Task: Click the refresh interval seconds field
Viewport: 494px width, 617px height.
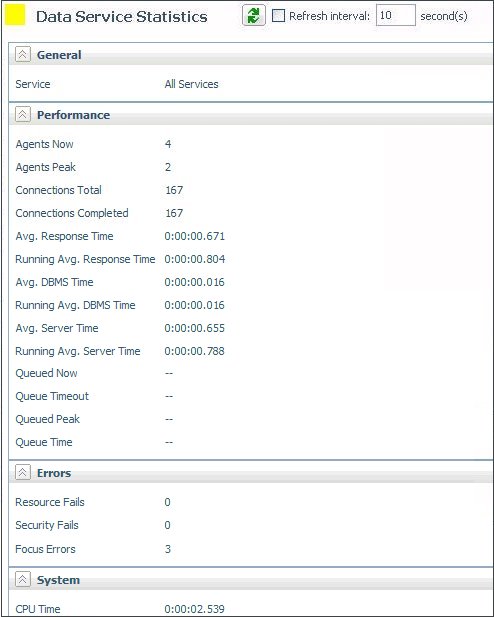Action: (396, 15)
